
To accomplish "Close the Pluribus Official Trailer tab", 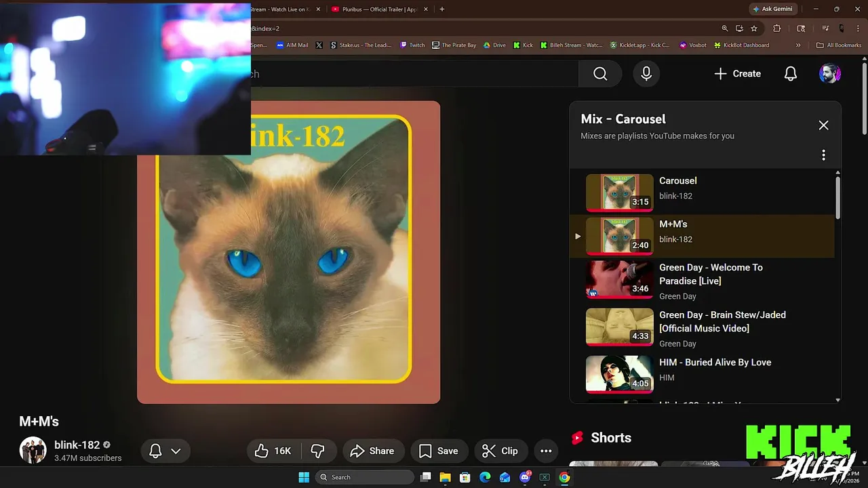I will (x=426, y=9).
